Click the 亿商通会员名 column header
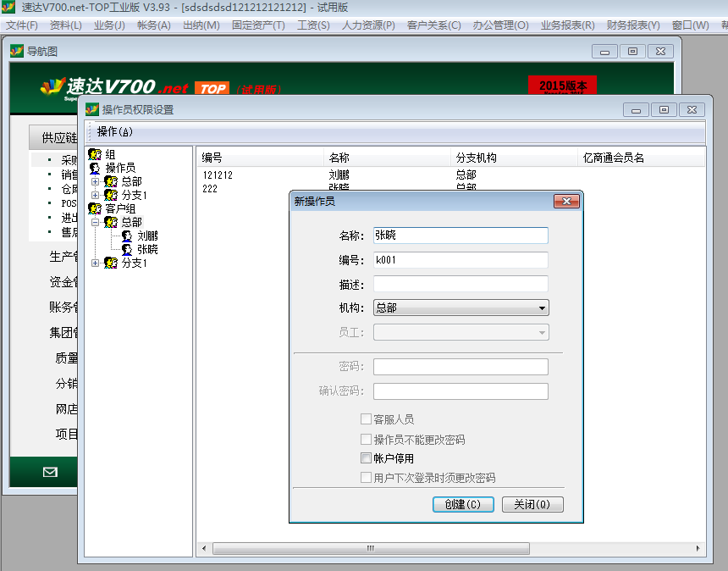728x571 pixels. pyautogui.click(x=641, y=158)
